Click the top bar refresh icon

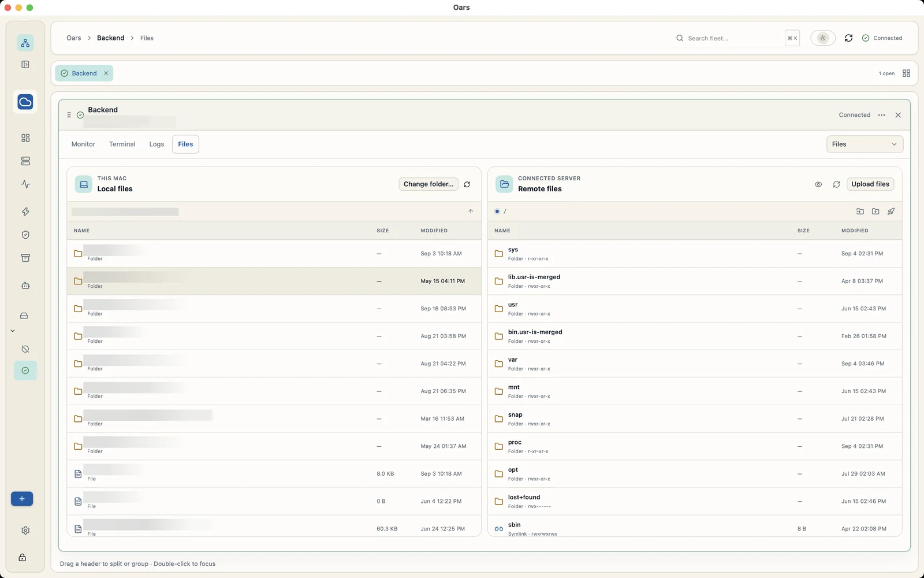tap(848, 38)
